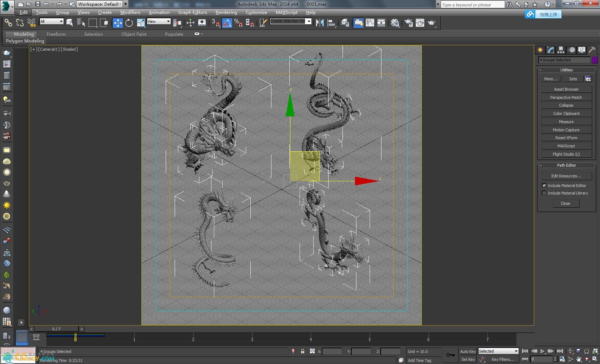Click the purple object color swatch
The height and width of the screenshot is (364, 600).
595,60
